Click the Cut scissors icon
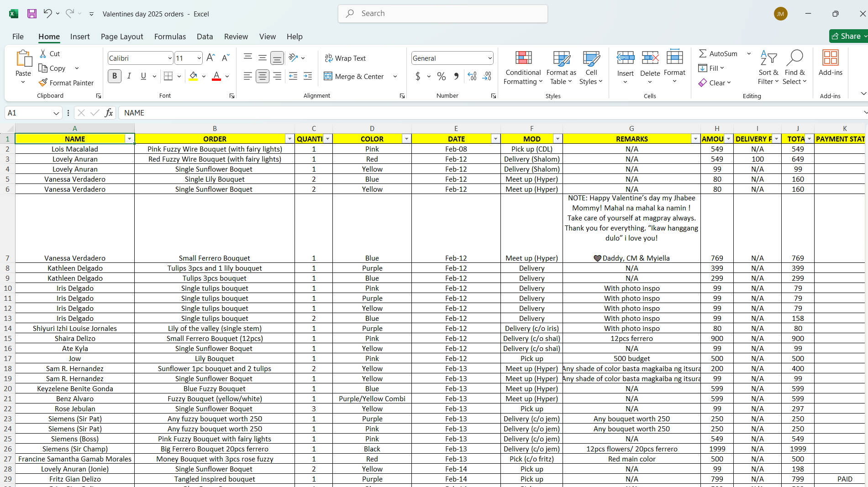The height and width of the screenshot is (487, 868). (43, 53)
